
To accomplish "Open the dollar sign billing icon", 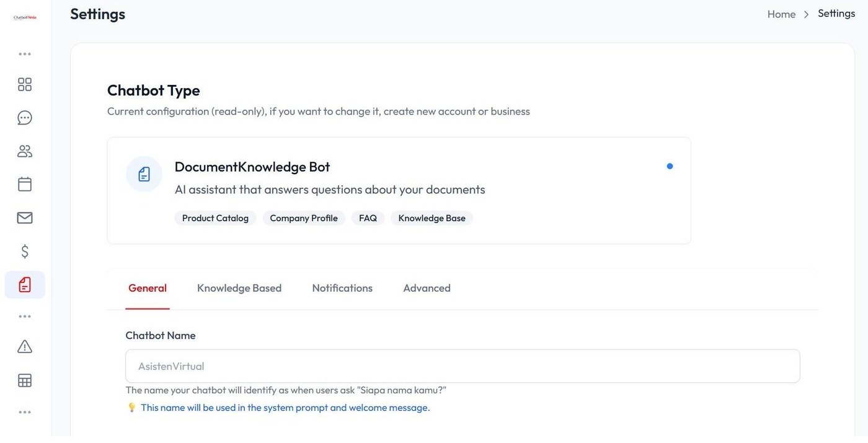I will tap(25, 251).
